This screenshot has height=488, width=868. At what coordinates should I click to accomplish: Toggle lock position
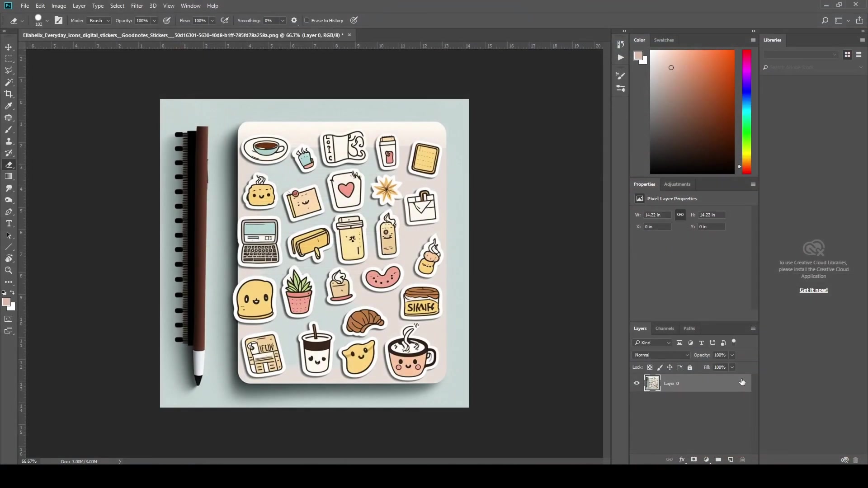pos(670,367)
